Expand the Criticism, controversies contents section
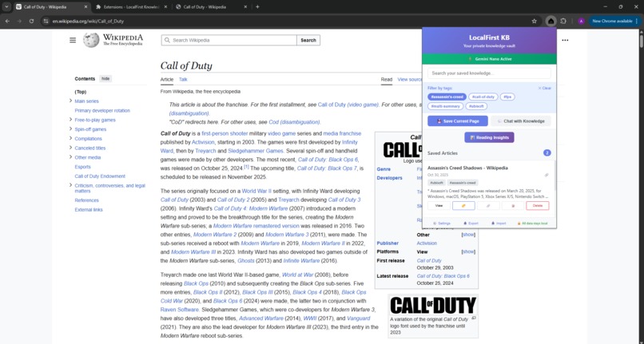The width and height of the screenshot is (644, 344). click(x=70, y=185)
